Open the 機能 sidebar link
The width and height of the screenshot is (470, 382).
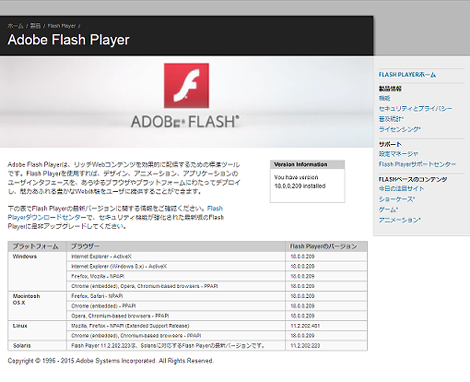pos(384,98)
